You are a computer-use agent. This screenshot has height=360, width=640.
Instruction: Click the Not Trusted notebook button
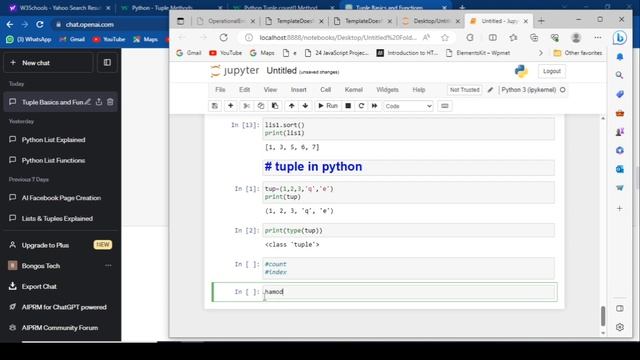(x=464, y=90)
